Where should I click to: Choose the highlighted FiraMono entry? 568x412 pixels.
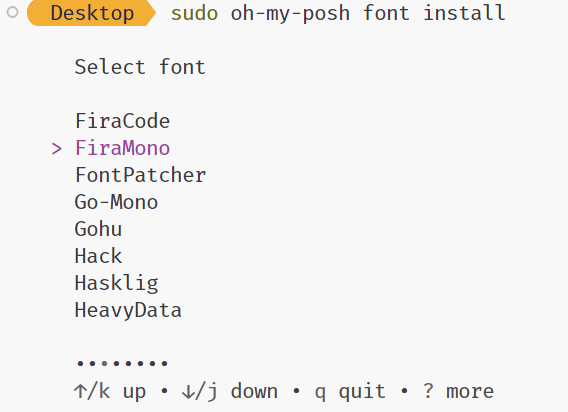pos(122,148)
